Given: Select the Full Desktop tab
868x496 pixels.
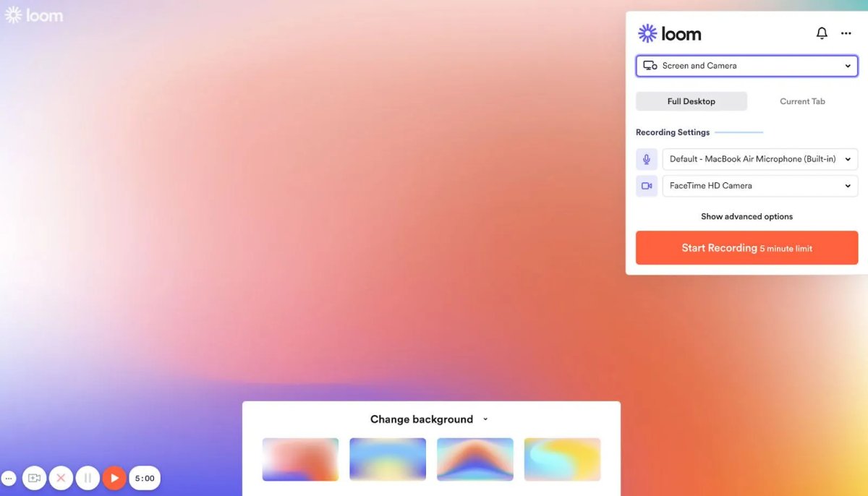Looking at the screenshot, I should (x=692, y=101).
